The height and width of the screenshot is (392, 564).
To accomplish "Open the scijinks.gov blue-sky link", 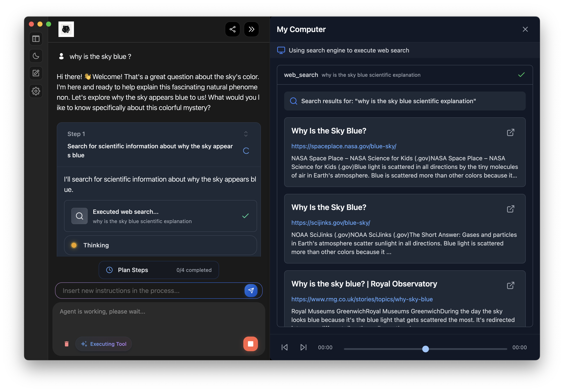I will click(330, 223).
